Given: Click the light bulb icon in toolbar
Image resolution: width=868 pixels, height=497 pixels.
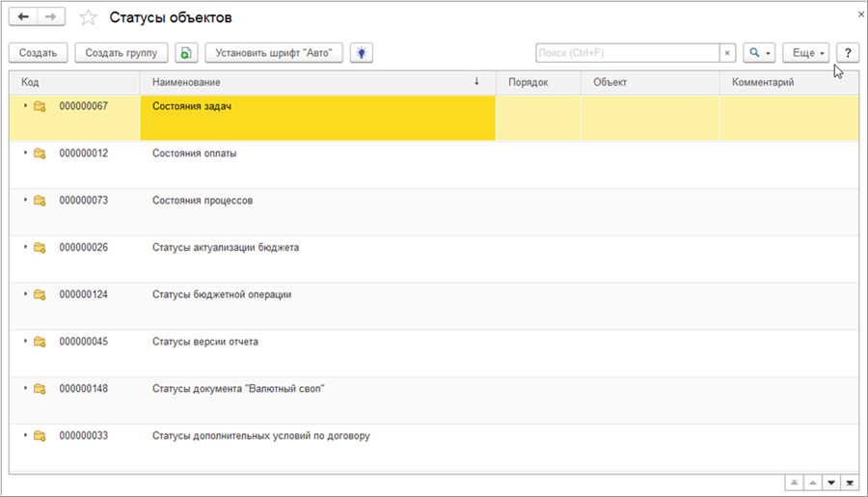Looking at the screenshot, I should 362,53.
